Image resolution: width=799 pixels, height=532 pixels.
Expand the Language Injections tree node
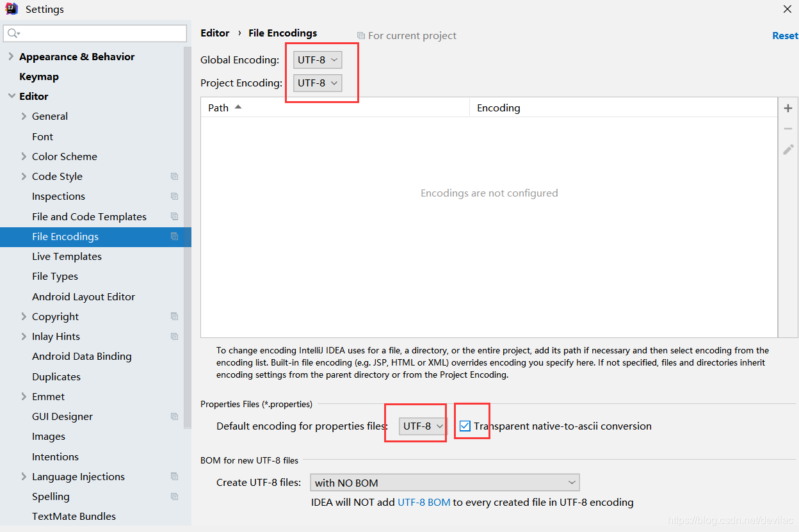point(24,476)
